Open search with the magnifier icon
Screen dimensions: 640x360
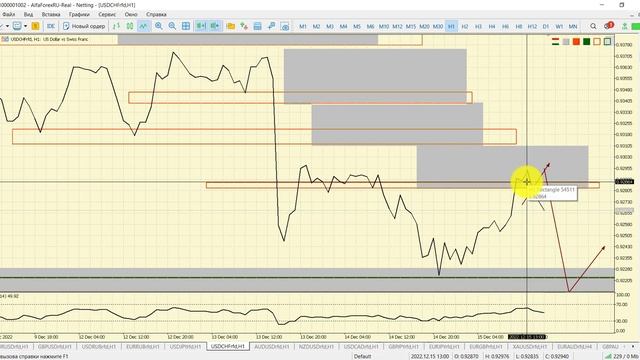point(593,26)
